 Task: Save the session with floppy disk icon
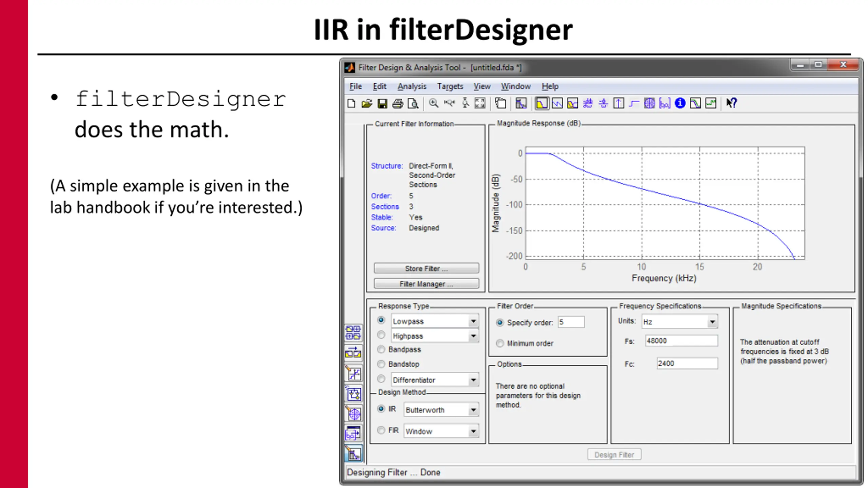coord(382,103)
